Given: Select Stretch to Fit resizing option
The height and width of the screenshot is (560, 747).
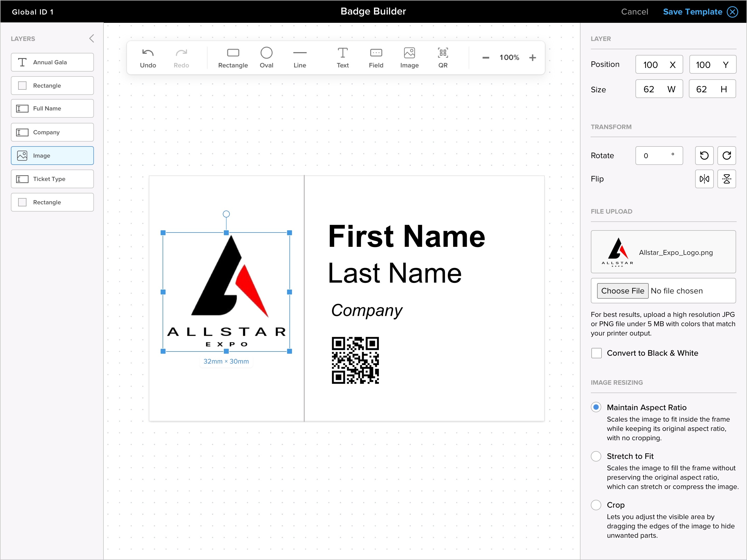Looking at the screenshot, I should click(596, 456).
